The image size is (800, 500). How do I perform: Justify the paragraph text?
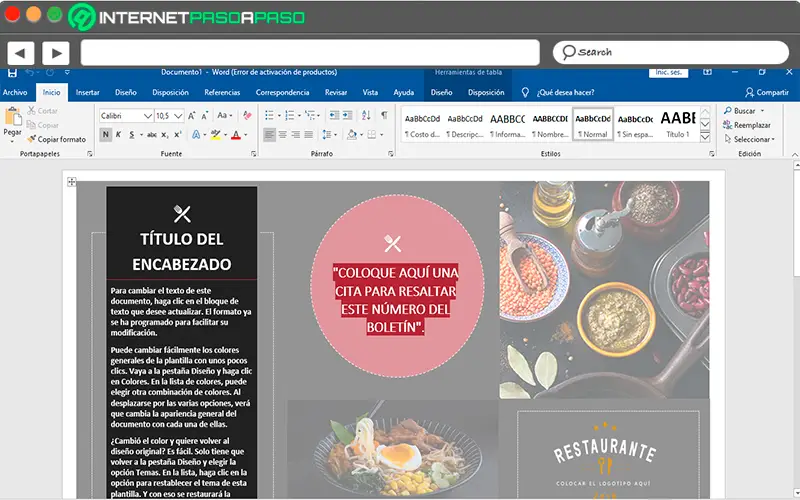309,135
